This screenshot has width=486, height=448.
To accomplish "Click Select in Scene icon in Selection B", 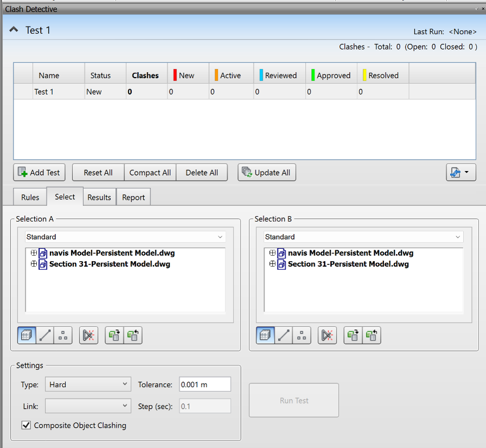I will coord(371,335).
